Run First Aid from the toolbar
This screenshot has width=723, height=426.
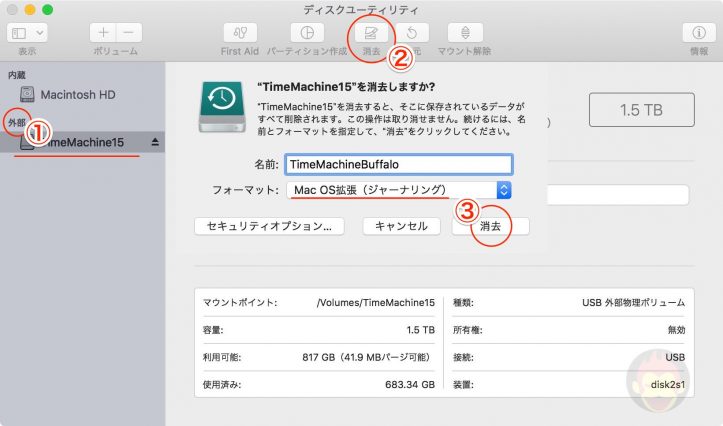click(240, 33)
